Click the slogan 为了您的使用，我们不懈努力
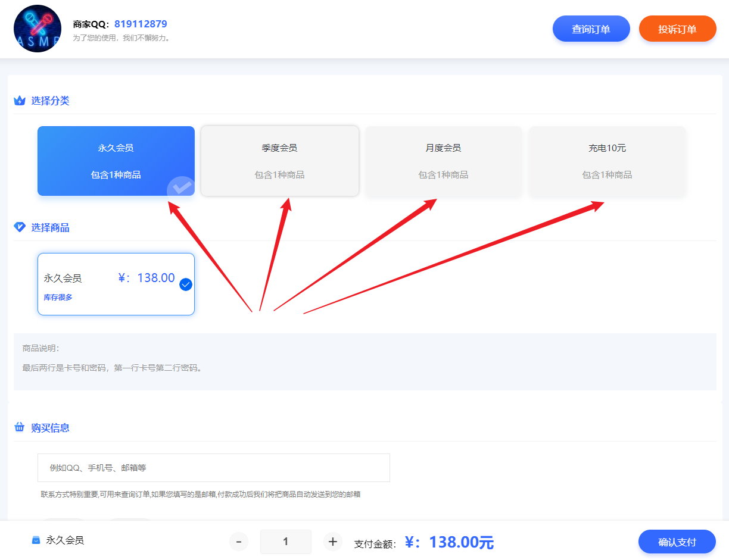This screenshot has width=729, height=560. coord(121,38)
